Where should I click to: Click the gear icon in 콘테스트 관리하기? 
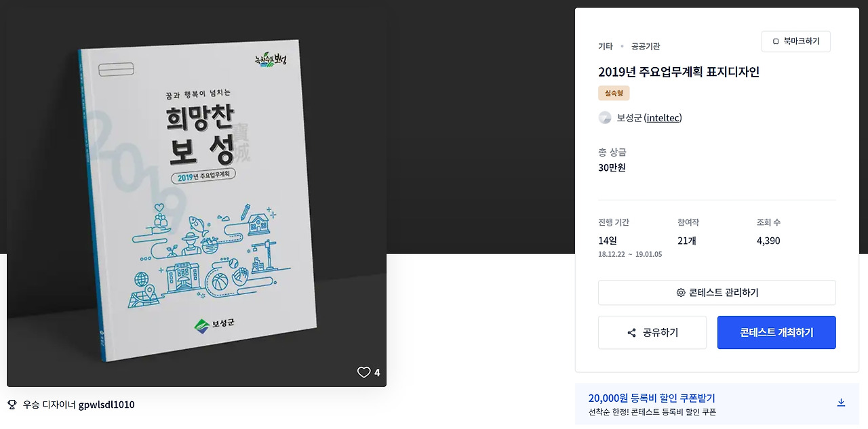tap(681, 293)
